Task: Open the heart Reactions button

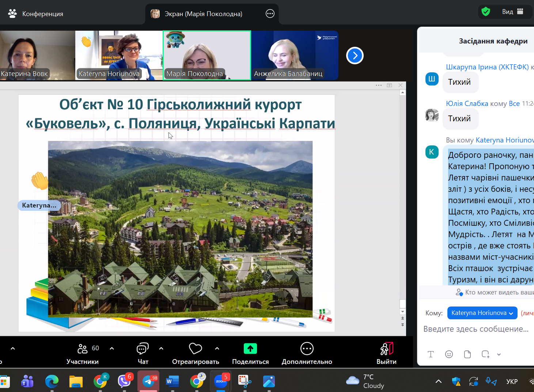Action: 195,349
